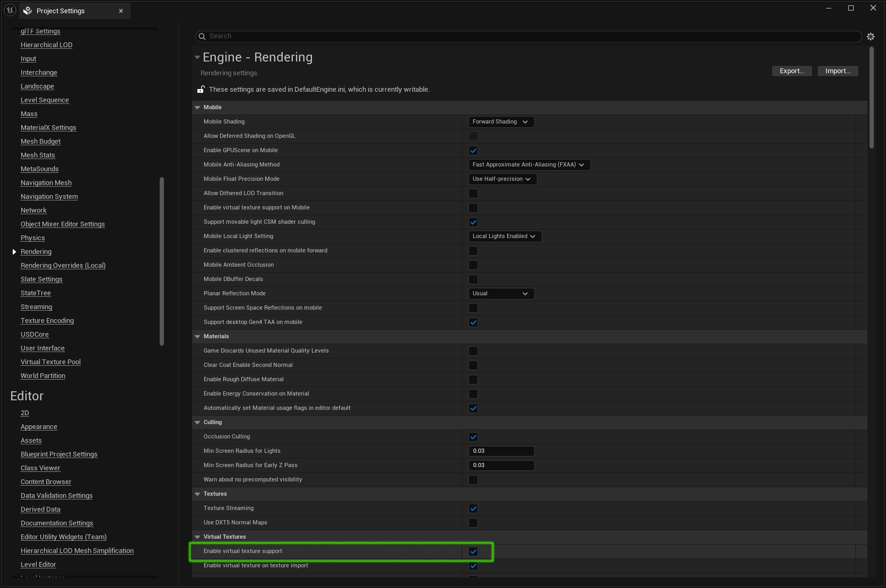
Task: Click the rendering settings panel scrollbar
Action: click(872, 98)
